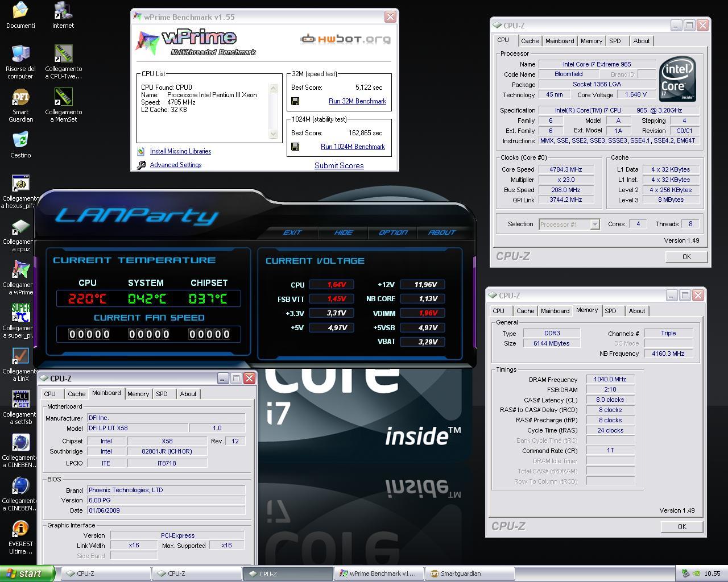Viewport: 728px width, 582px height.
Task: Switch to Smartguardian taskbar button
Action: [470, 573]
